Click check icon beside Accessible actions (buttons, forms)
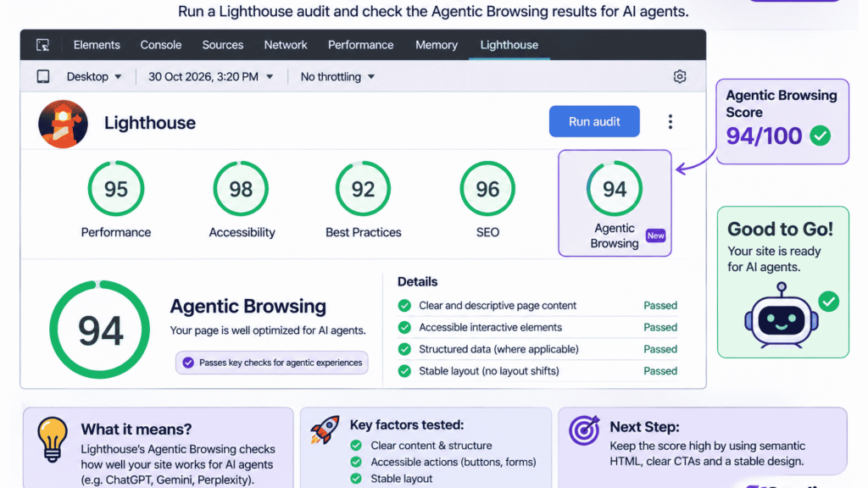The width and height of the screenshot is (868, 488). pyautogui.click(x=356, y=462)
